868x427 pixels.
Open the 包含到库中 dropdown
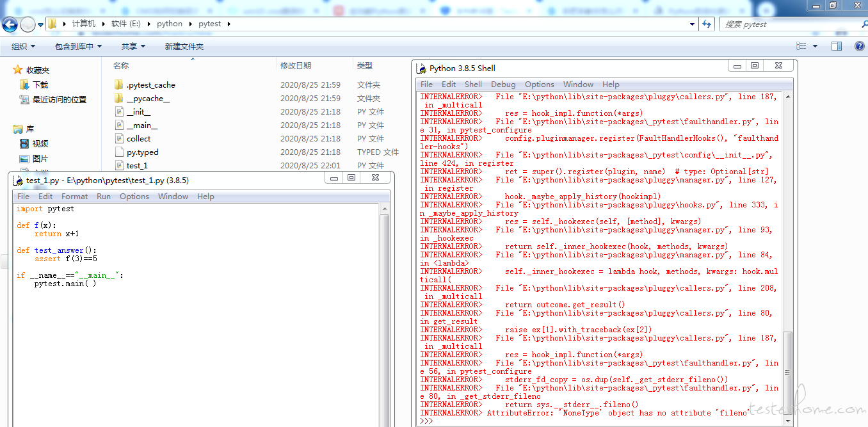[x=79, y=46]
